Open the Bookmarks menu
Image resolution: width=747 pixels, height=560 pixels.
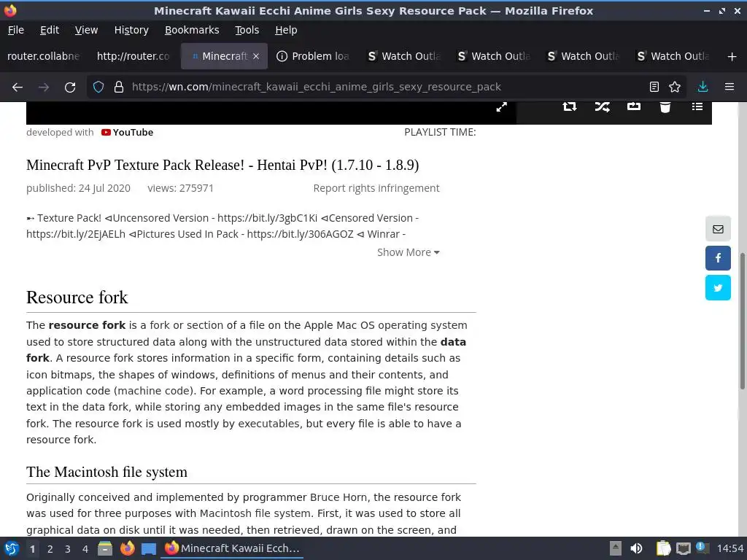click(192, 30)
